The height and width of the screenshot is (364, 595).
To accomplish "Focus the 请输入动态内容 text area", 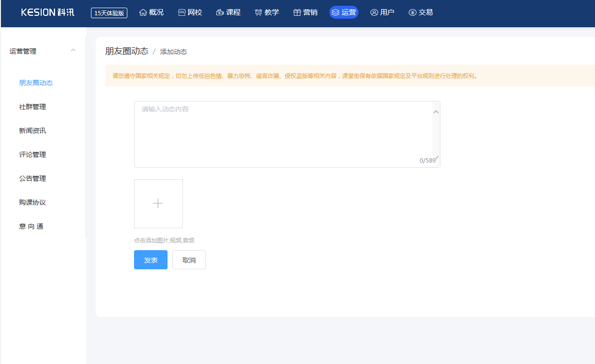I will coord(282,134).
